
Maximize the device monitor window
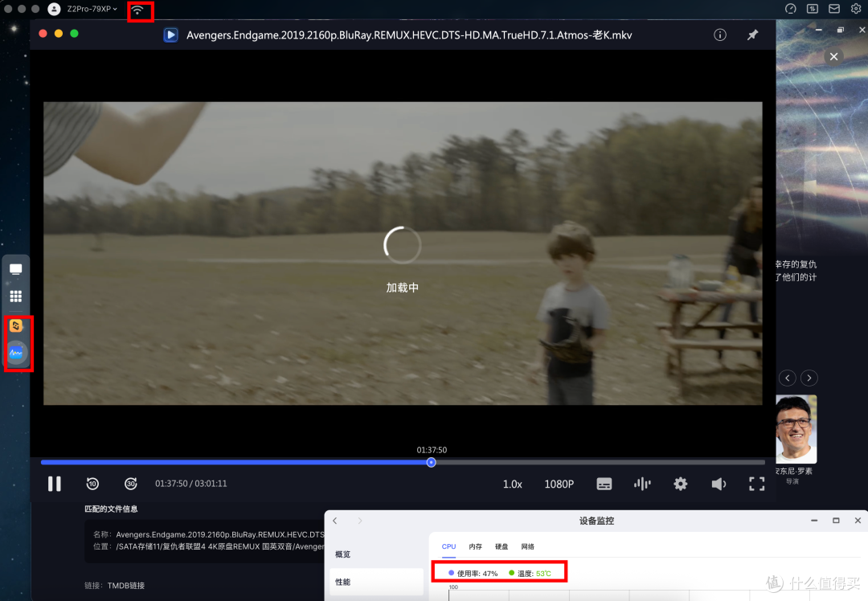(836, 521)
